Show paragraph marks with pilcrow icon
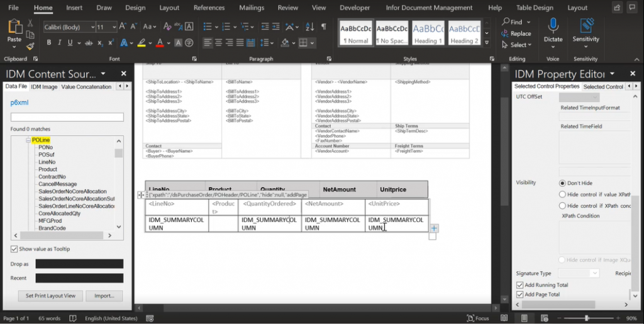 323,27
